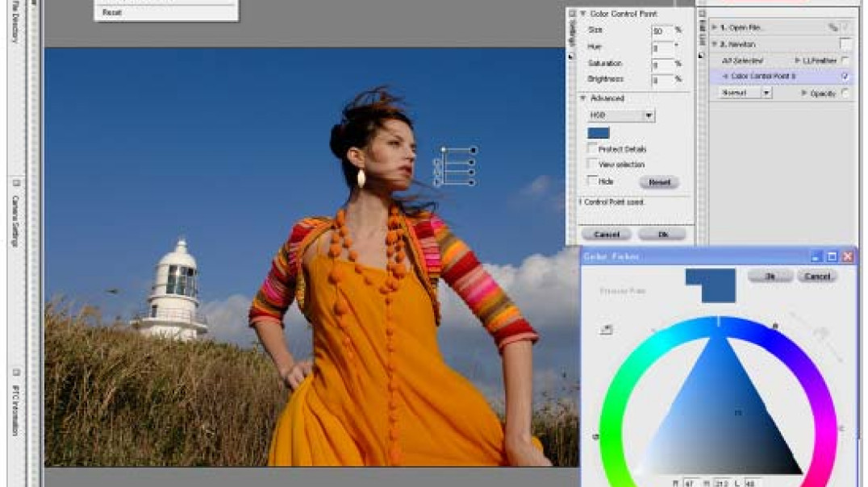
Task: Select Reset in the popup menu
Action: click(x=112, y=12)
